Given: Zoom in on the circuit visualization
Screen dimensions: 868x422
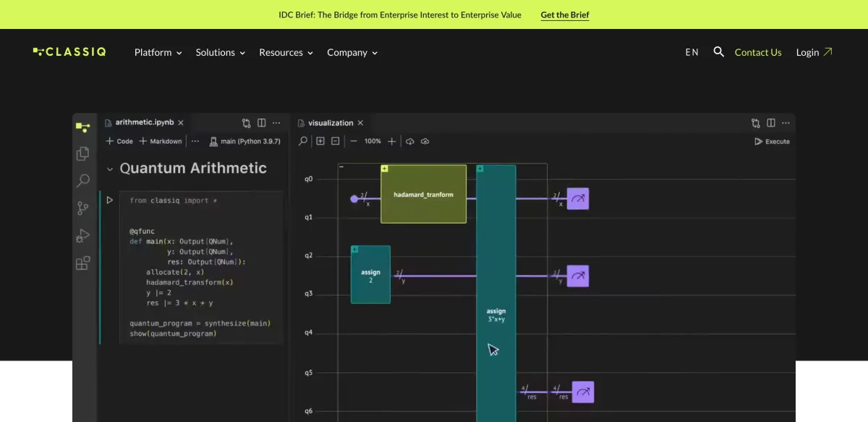Looking at the screenshot, I should [391, 141].
